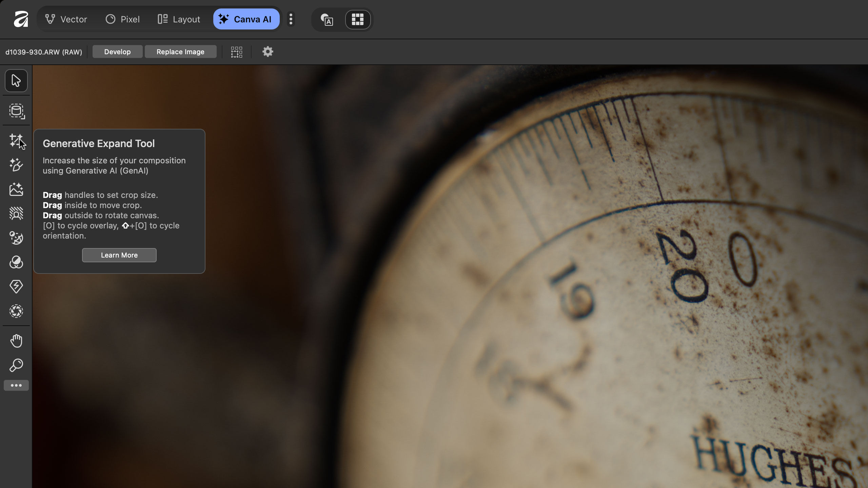Screen dimensions: 868x488
Task: Select the Move tool arrow
Action: (16, 81)
